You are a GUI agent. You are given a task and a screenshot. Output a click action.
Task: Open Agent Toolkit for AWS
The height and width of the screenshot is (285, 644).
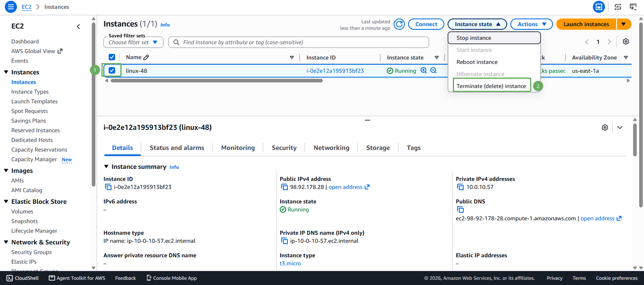(x=77, y=278)
